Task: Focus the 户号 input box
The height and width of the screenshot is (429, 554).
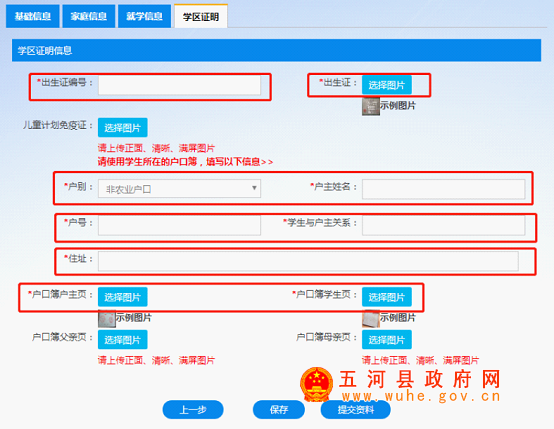Action: pyautogui.click(x=179, y=225)
